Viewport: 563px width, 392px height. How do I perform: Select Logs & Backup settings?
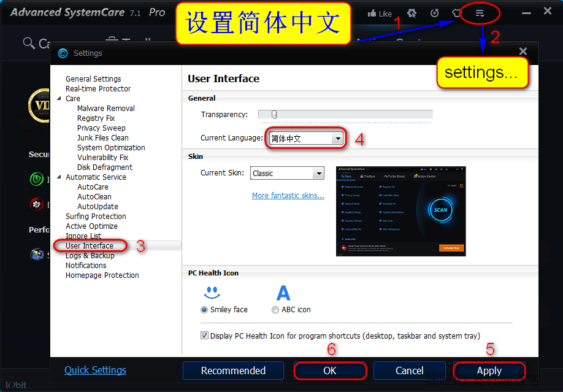click(90, 255)
